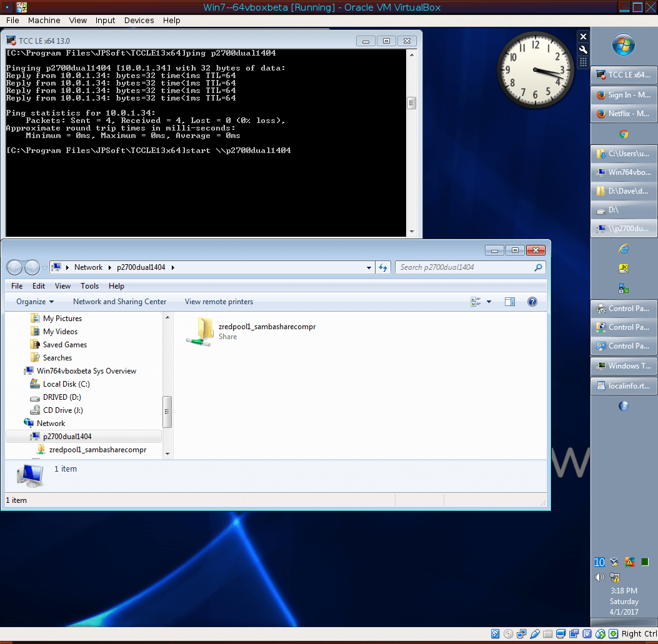Click the refresh button in address bar

383,268
